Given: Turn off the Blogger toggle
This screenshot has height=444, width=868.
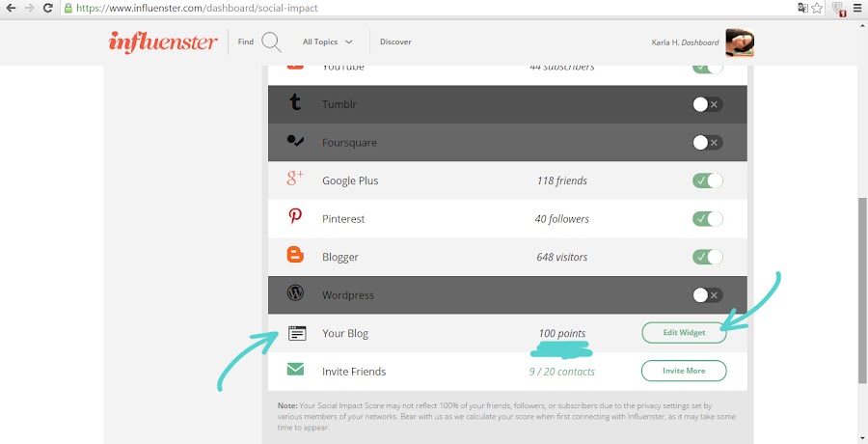Looking at the screenshot, I should point(708,257).
